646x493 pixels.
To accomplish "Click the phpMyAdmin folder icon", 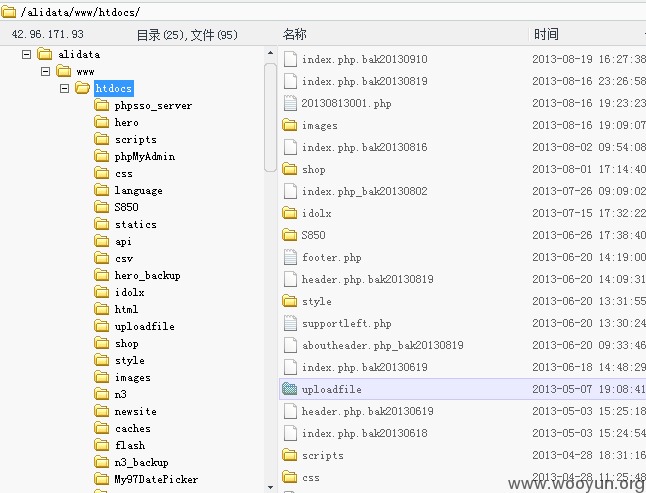I will click(x=101, y=156).
